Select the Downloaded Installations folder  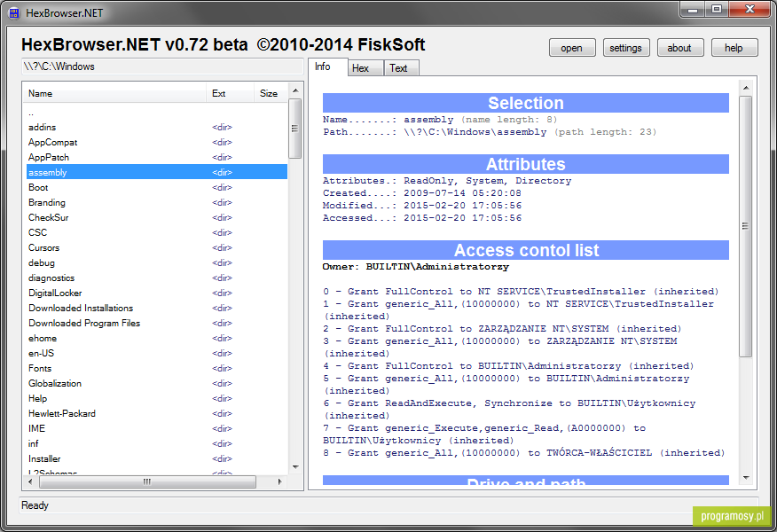coord(157,308)
